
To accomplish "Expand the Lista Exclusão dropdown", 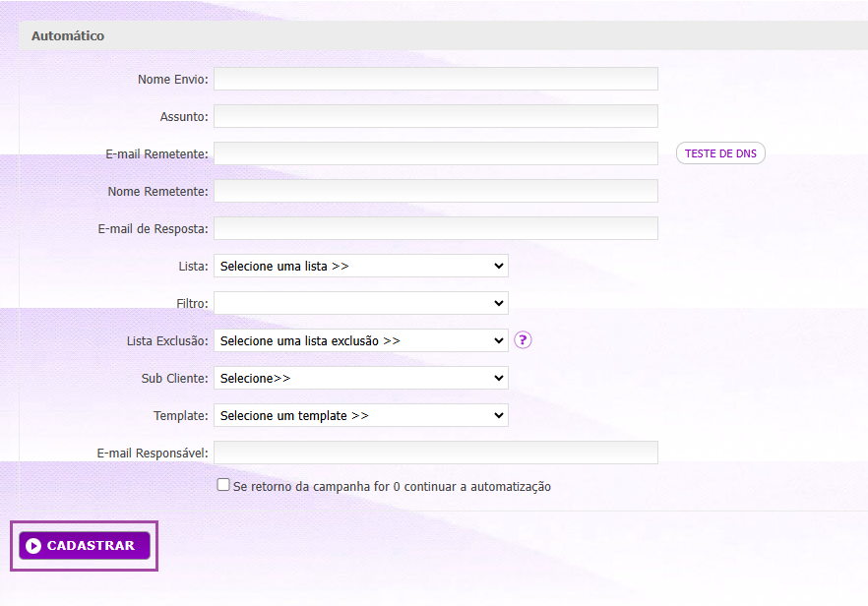I will 361,340.
